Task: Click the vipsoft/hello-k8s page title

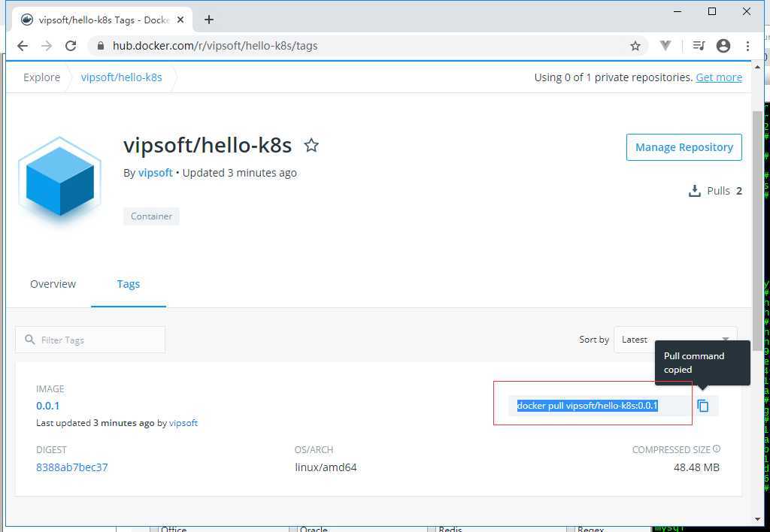Action: coord(208,145)
